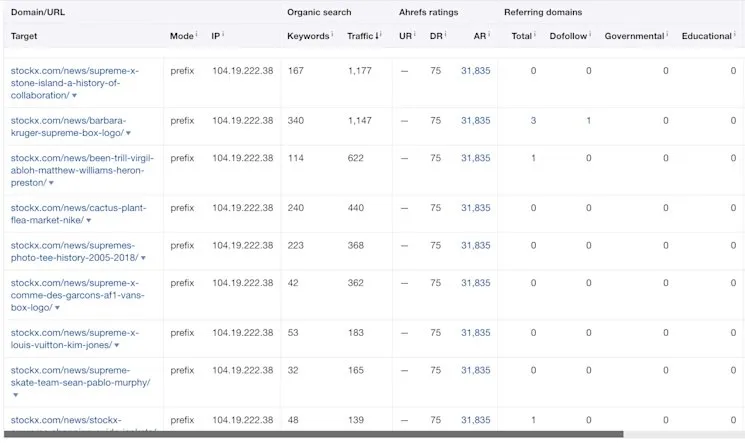Screen dimensions: 745x443
Task: Click the info icon beside AR header
Action: 489,34
